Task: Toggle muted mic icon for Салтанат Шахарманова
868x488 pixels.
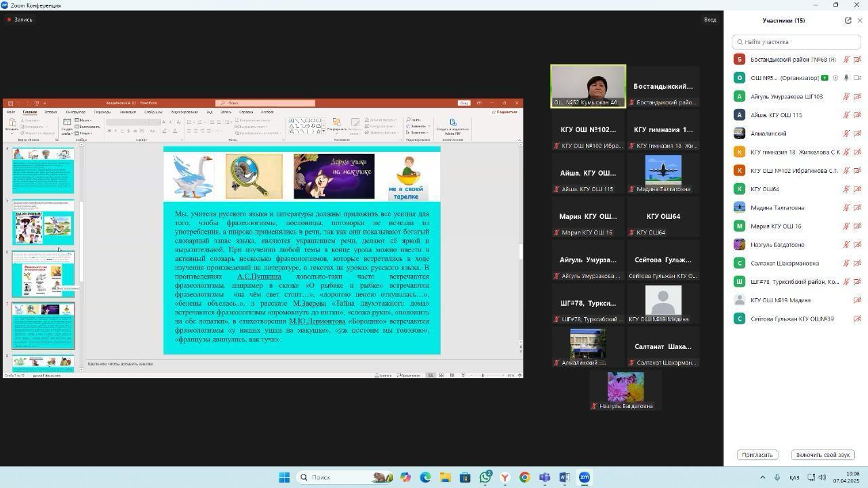Action: (846, 264)
